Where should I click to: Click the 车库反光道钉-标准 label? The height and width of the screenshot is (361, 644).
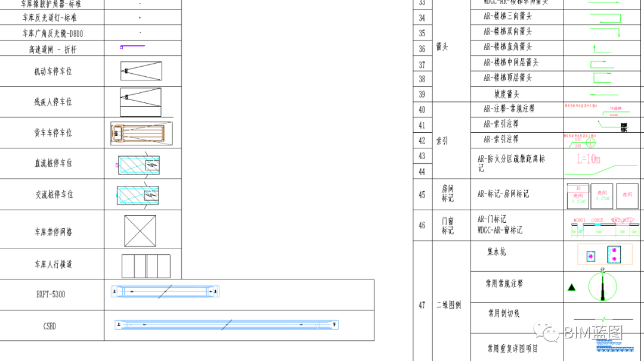49,18
